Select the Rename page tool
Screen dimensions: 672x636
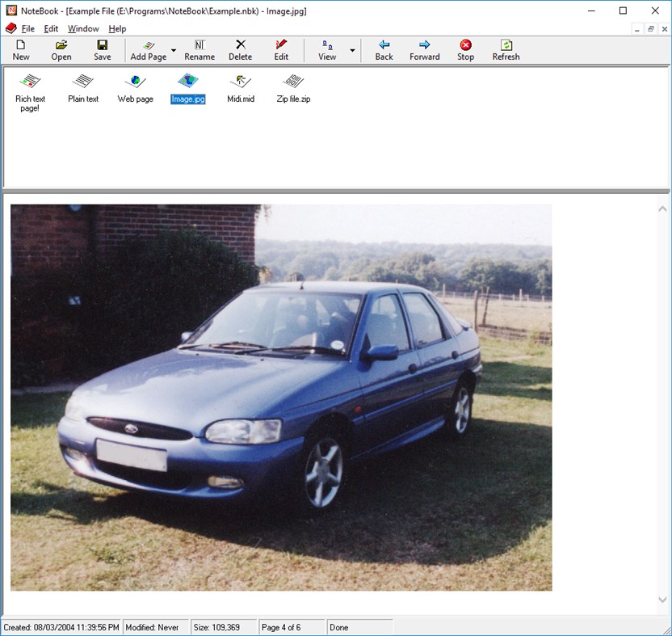199,48
